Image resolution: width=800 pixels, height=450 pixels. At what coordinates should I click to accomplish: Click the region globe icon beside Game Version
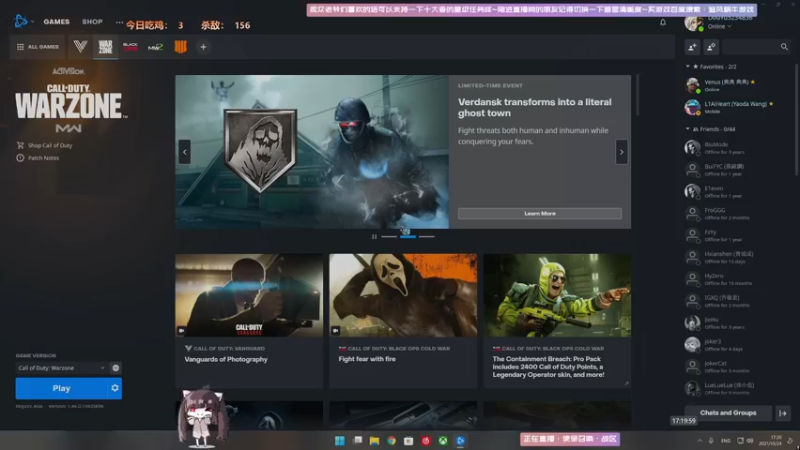click(116, 368)
